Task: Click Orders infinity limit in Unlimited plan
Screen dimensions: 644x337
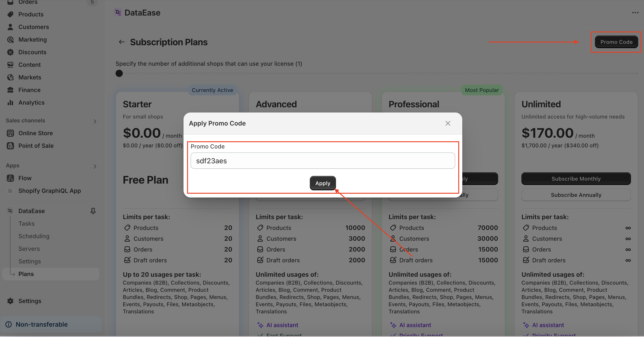Action: click(628, 249)
